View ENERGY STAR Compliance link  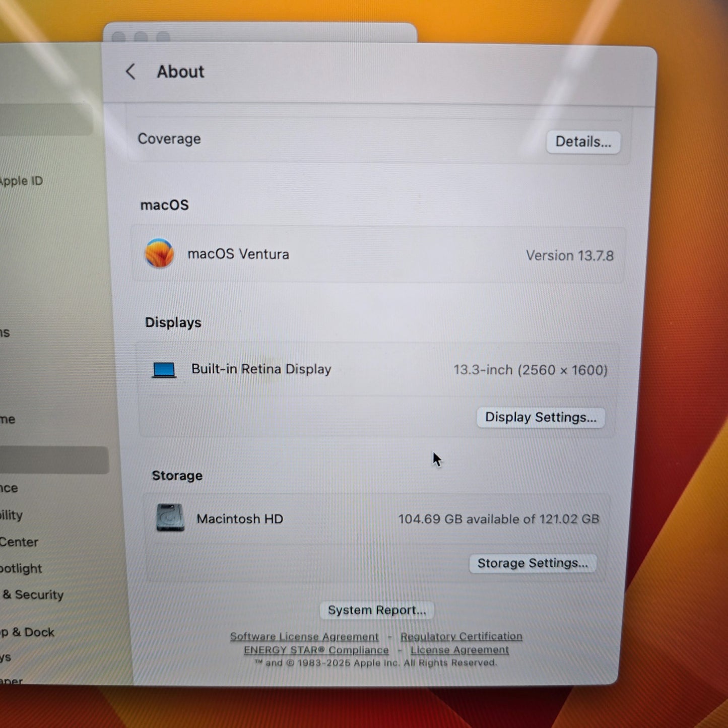point(316,650)
